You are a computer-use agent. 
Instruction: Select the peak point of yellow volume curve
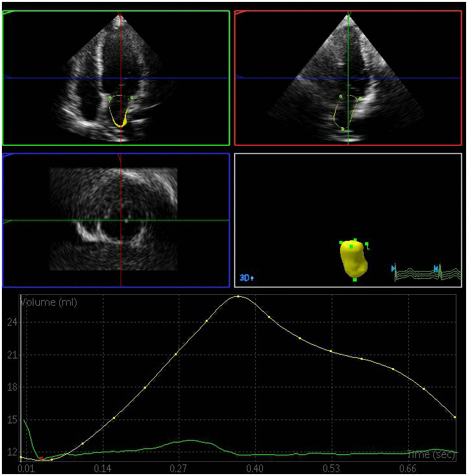coord(238,297)
